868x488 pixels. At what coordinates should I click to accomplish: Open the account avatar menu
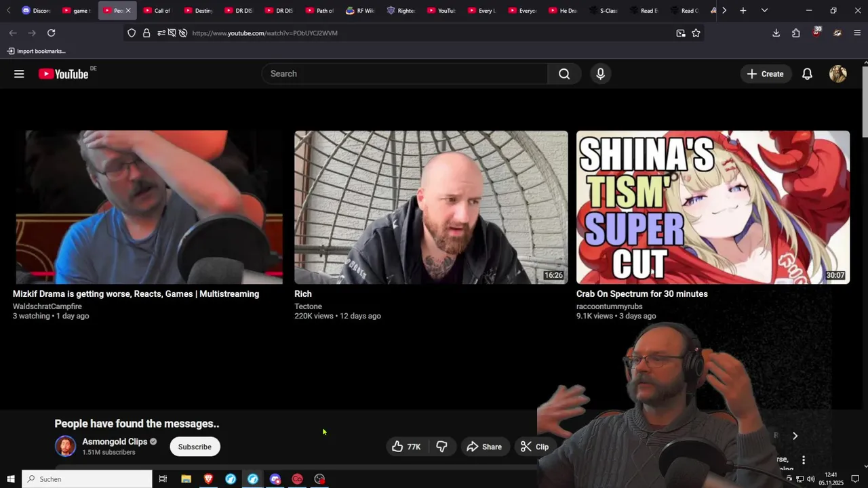point(838,74)
